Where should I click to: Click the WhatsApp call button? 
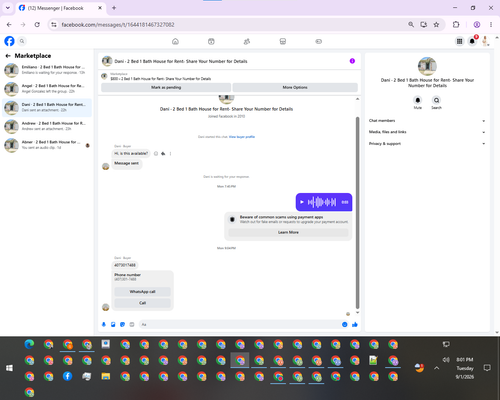coord(142,292)
